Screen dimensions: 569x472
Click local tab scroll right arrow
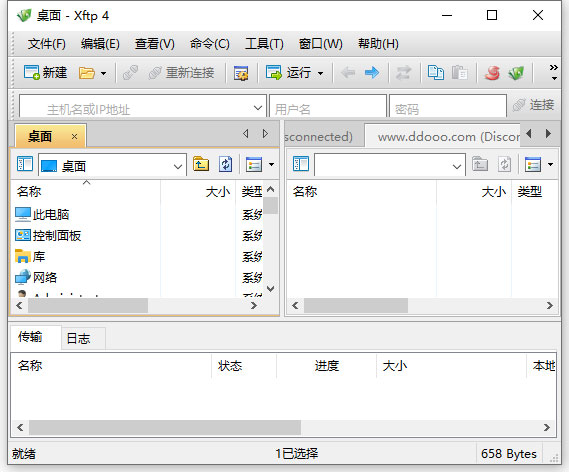point(265,134)
